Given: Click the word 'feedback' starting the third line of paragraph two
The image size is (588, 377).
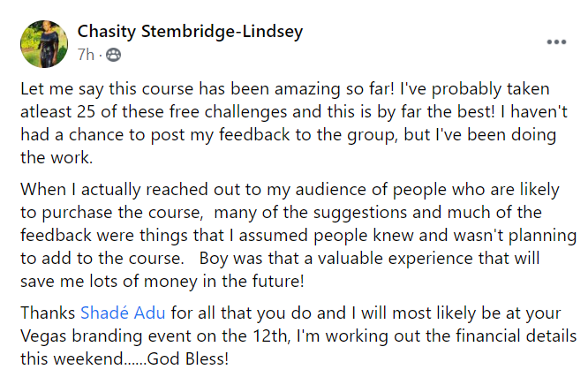Looking at the screenshot, I should point(56,235).
